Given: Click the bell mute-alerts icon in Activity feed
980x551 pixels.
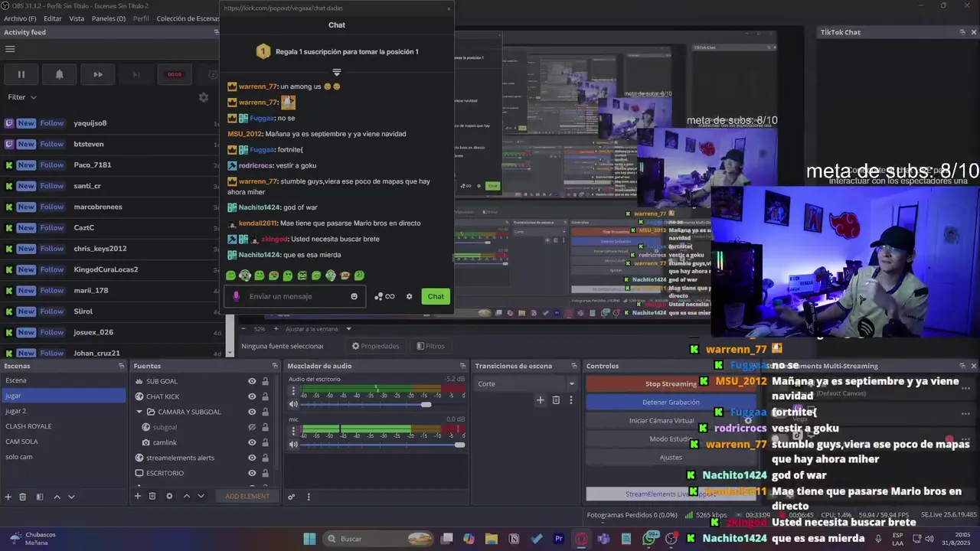Looking at the screenshot, I should coord(59,74).
